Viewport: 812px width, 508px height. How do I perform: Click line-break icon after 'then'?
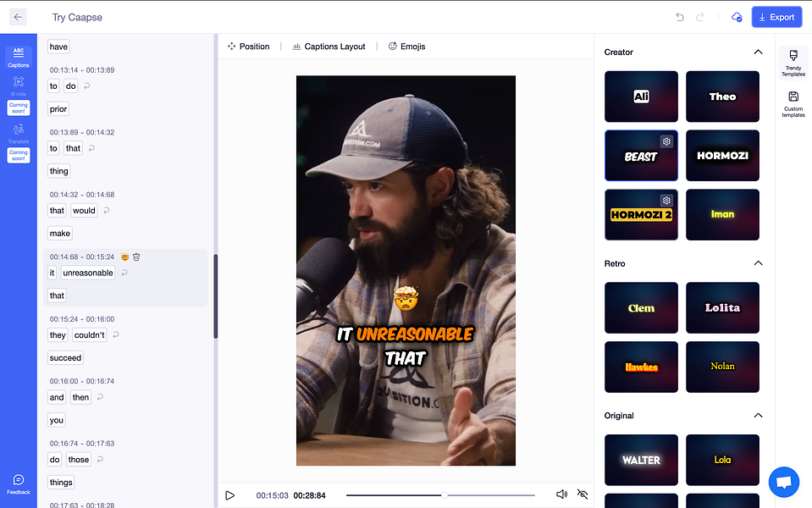click(x=100, y=397)
